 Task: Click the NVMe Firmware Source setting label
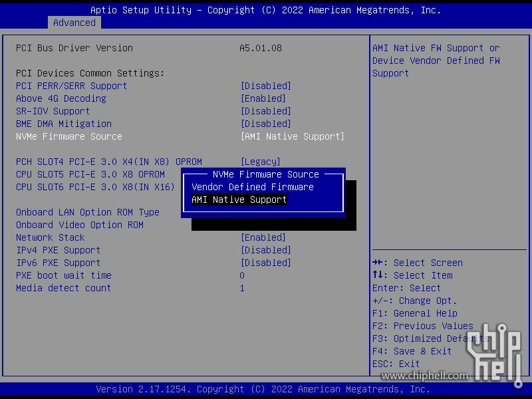(69, 136)
